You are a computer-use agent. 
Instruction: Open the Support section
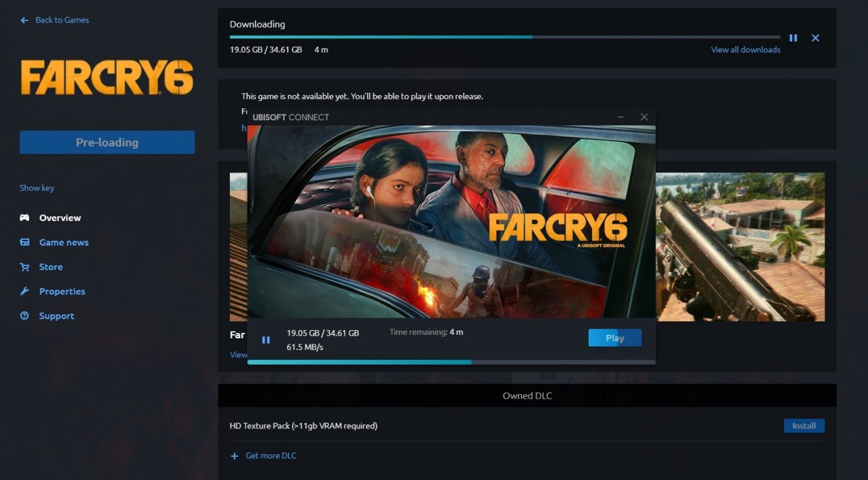tap(56, 315)
